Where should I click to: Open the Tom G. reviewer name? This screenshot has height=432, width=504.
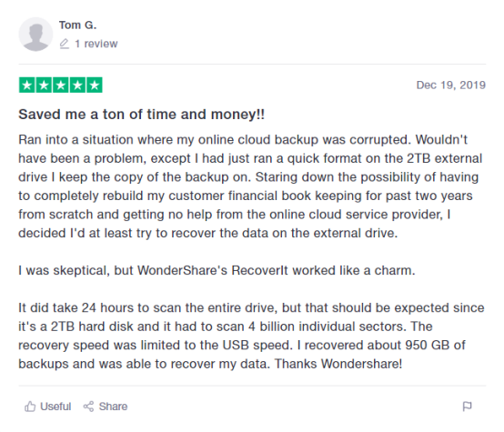pos(78,25)
